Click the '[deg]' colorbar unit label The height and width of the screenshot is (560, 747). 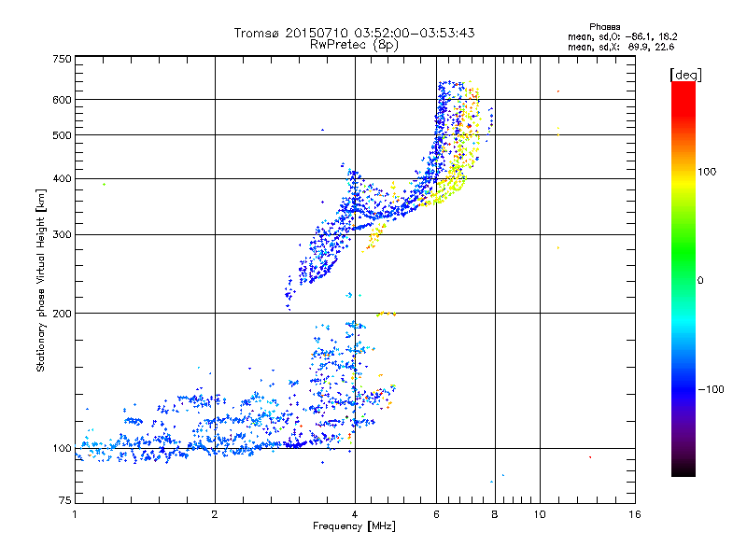pos(685,75)
